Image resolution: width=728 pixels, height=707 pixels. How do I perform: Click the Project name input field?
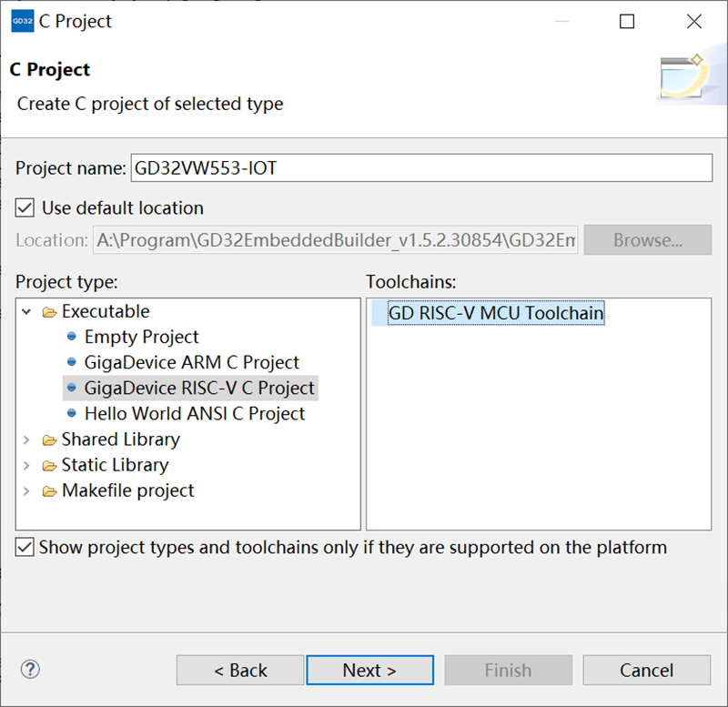click(x=421, y=167)
